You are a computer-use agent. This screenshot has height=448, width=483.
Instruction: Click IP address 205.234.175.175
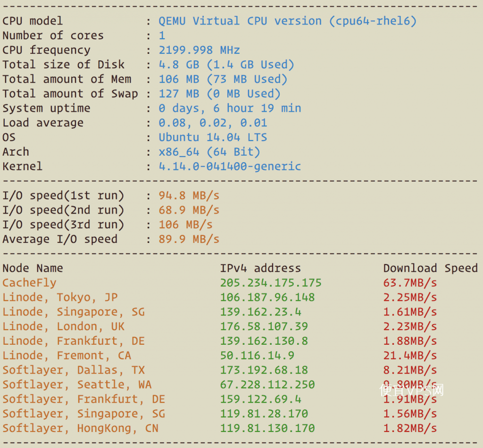270,282
